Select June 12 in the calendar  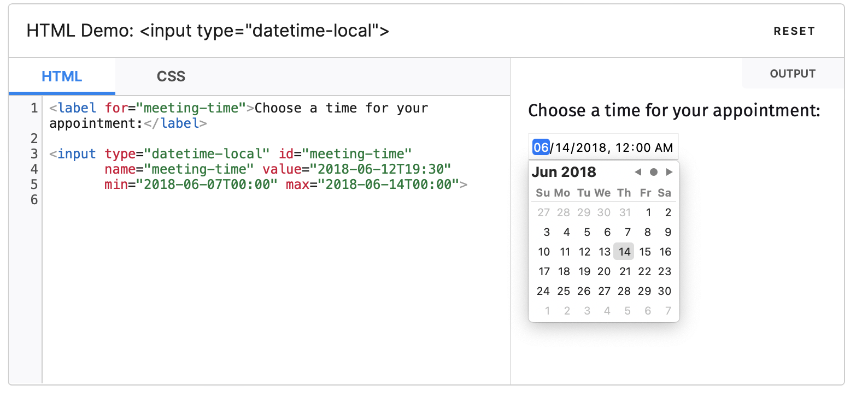(584, 252)
